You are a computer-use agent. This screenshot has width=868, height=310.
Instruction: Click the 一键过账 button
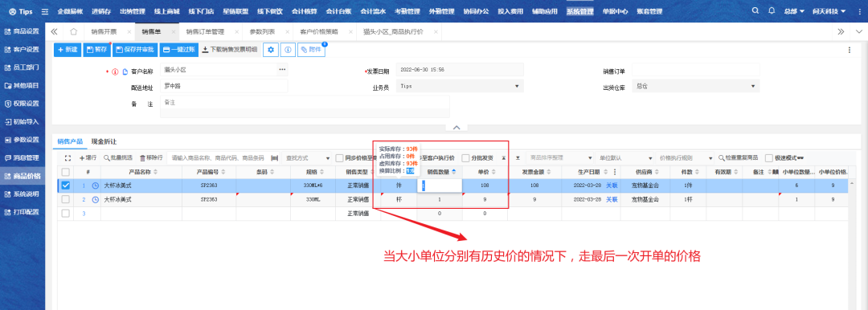point(178,50)
